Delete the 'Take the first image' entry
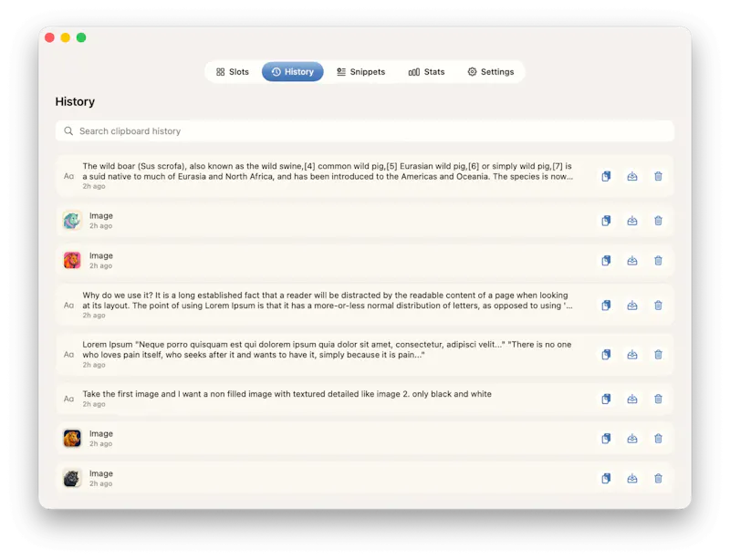The width and height of the screenshot is (730, 560). pyautogui.click(x=658, y=399)
